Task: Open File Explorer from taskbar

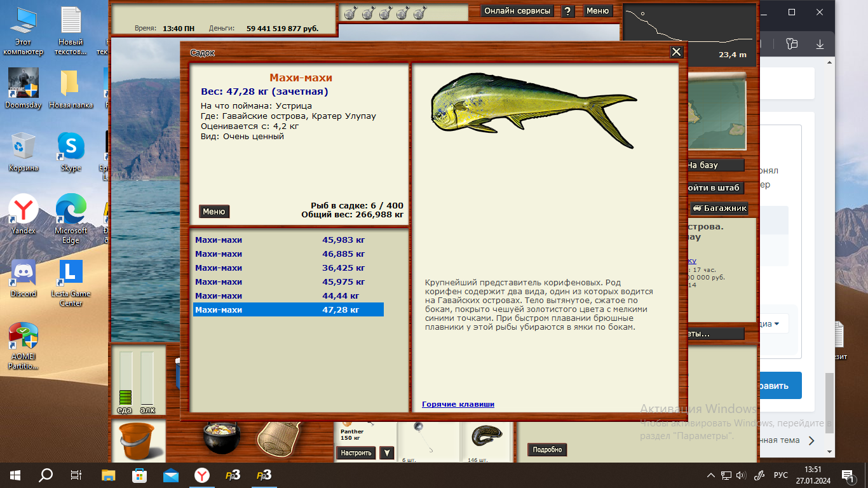Action: [x=109, y=475]
